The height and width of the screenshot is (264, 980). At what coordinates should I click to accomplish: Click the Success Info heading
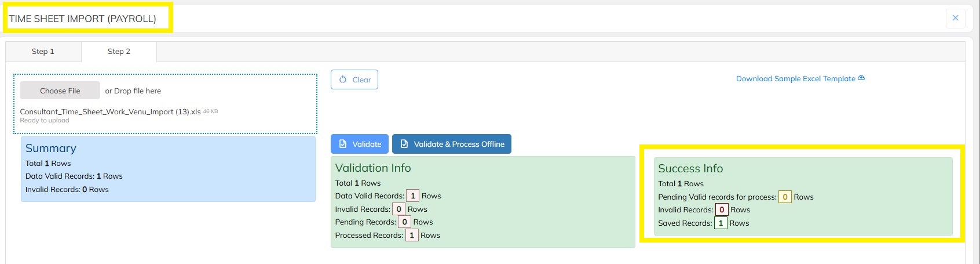click(690, 168)
